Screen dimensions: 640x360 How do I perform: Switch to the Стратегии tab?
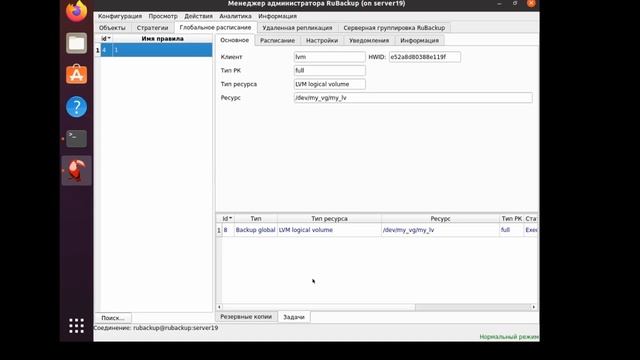pos(152,28)
